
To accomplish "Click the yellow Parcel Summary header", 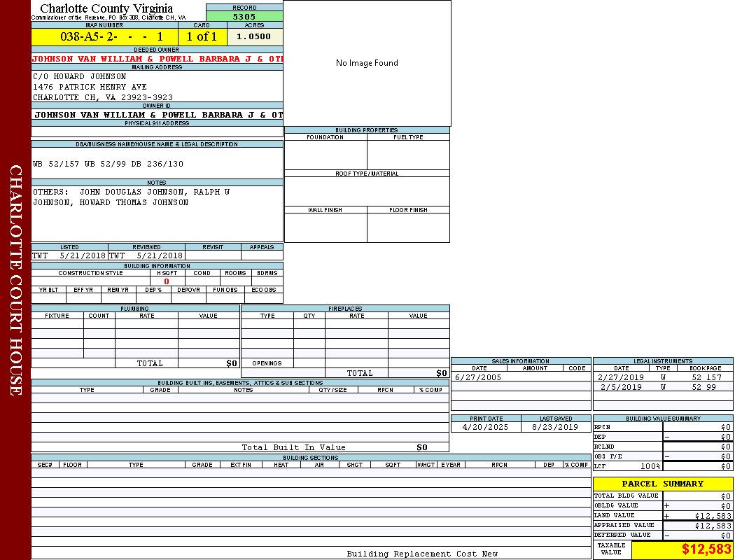I will pyautogui.click(x=662, y=484).
